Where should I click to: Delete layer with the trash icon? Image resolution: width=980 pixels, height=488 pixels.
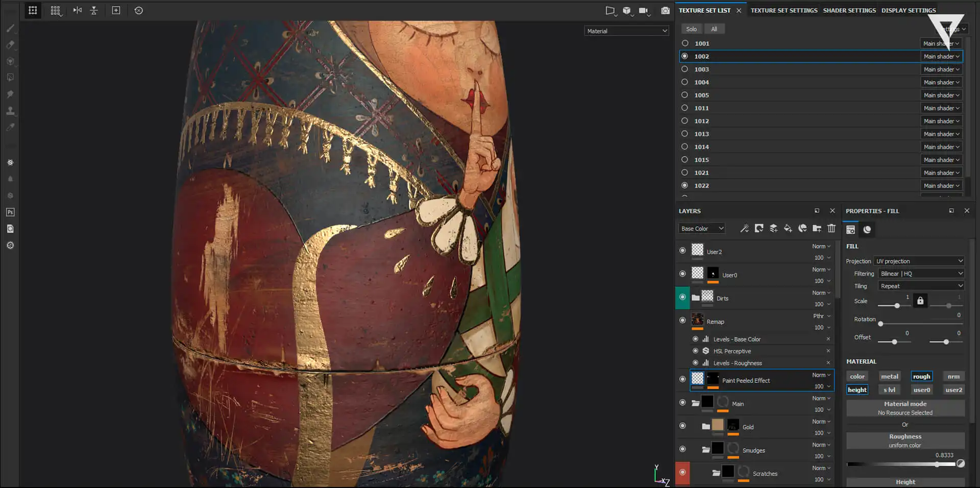tap(831, 229)
